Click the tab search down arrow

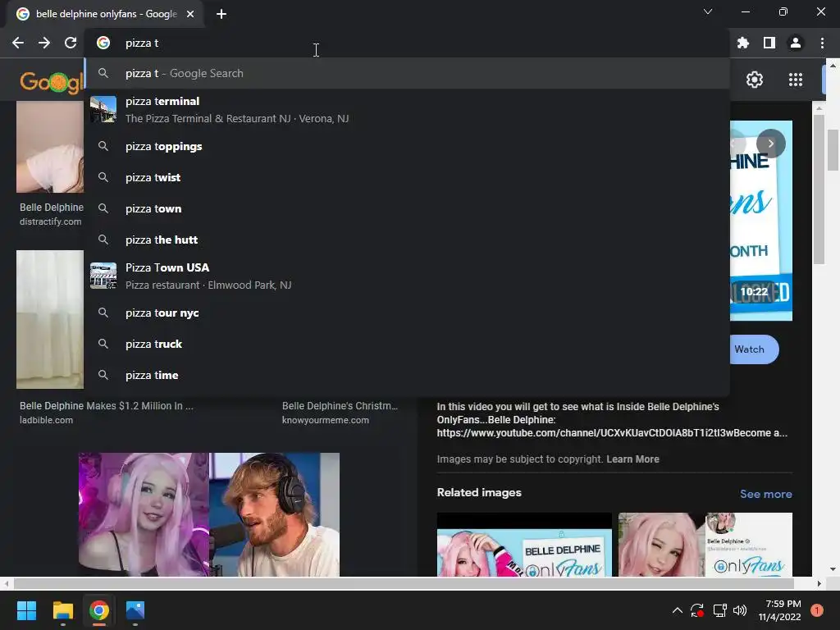point(708,11)
